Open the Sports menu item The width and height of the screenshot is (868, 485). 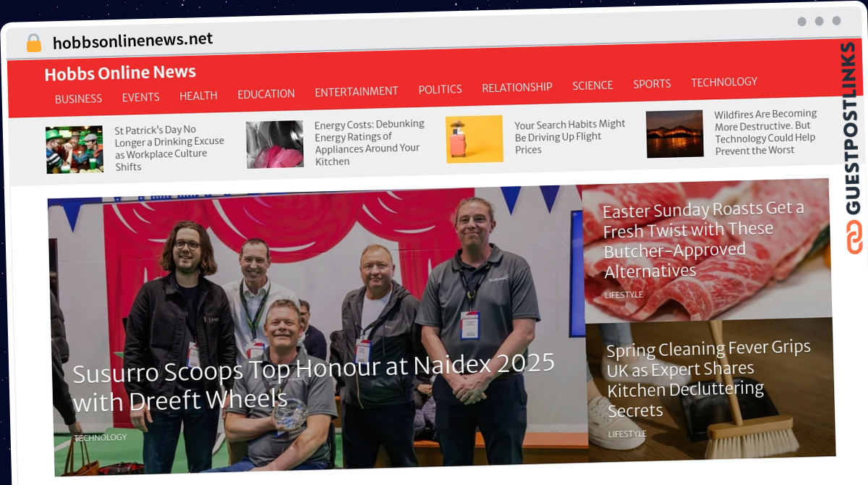point(652,84)
